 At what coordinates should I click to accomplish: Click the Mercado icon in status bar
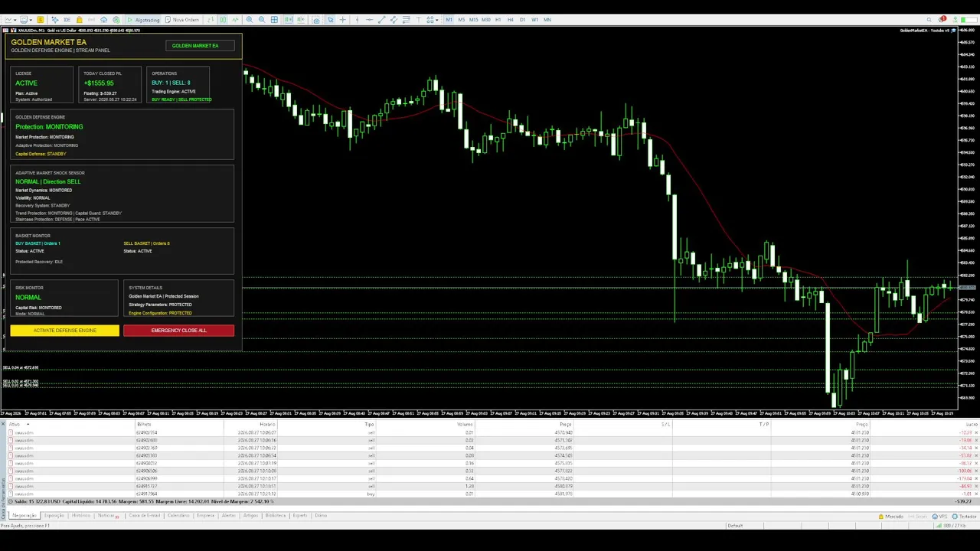(x=893, y=517)
